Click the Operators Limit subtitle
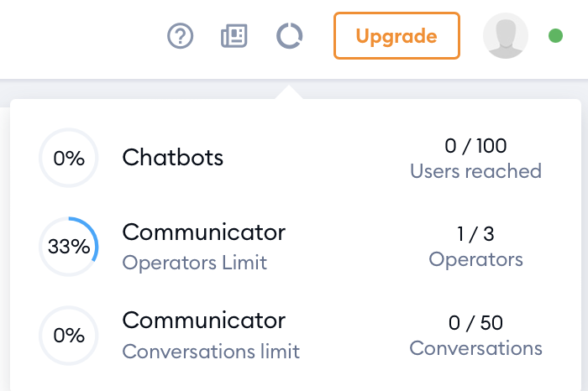This screenshot has height=391, width=588. (x=194, y=262)
